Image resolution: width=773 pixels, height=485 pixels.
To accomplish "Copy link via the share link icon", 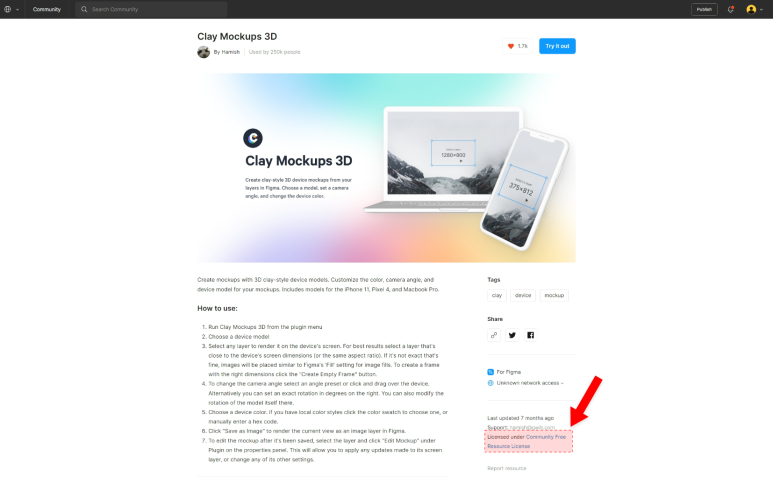I will [494, 335].
